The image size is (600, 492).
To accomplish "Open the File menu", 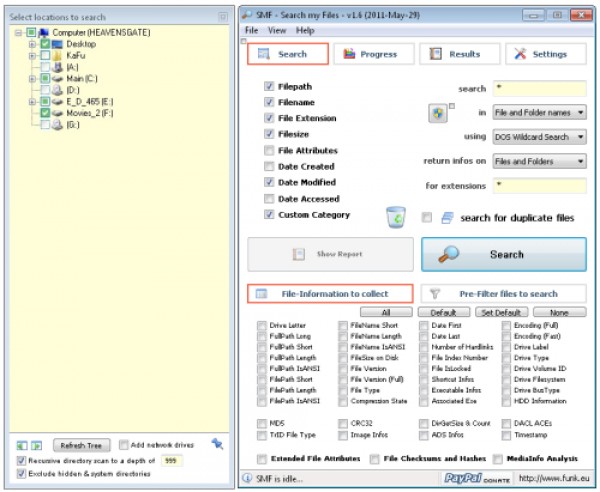I will coord(251,30).
